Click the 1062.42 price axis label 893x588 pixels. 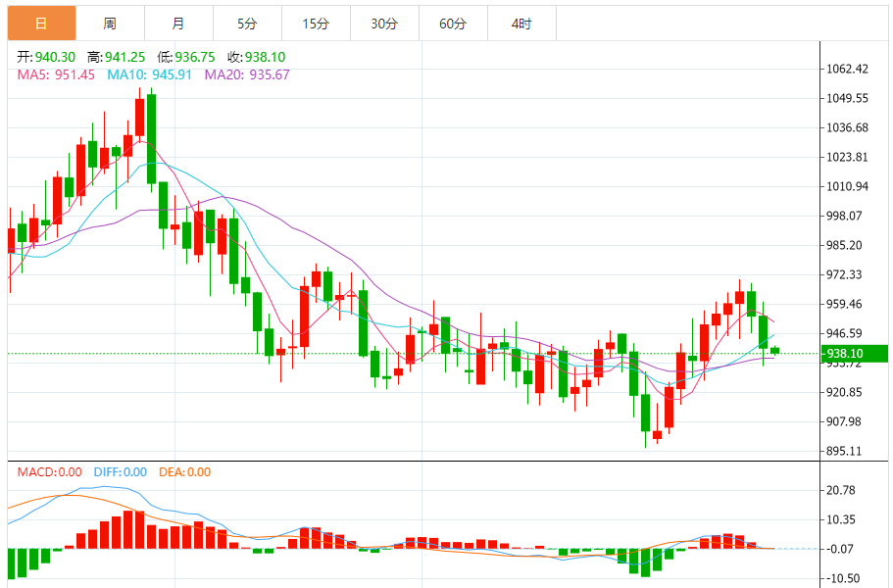pos(848,69)
